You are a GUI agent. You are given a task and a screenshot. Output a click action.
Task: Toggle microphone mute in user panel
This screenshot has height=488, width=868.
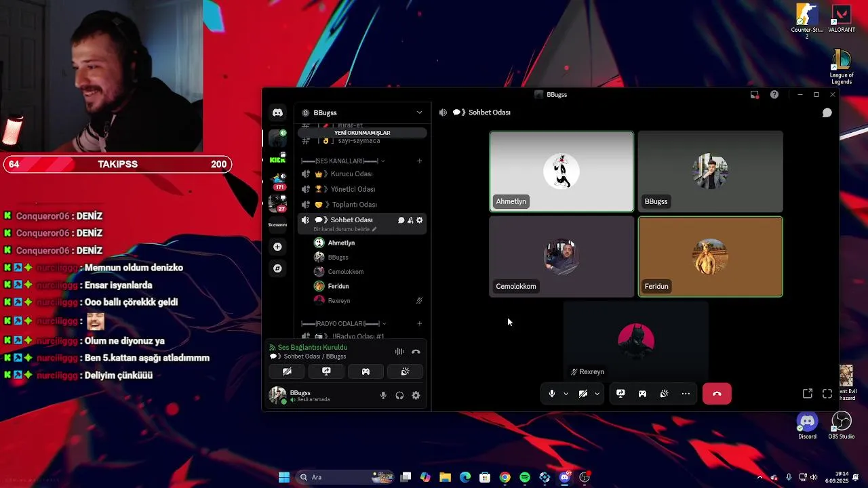pos(383,396)
